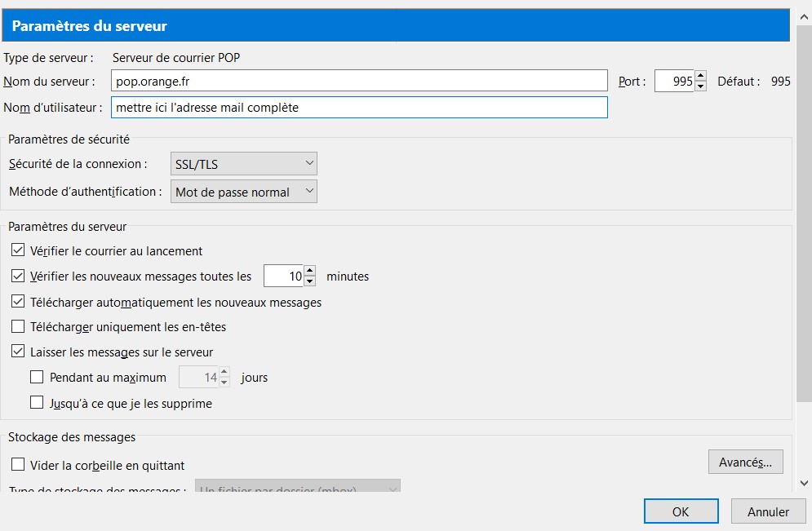Uncheck Laisser les messages sur le serveur

coord(18,352)
